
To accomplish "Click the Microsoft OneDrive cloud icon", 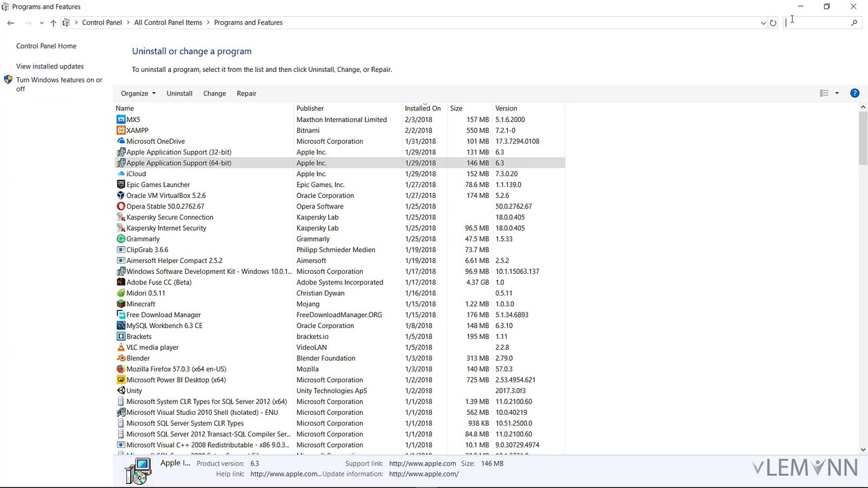I will 121,141.
